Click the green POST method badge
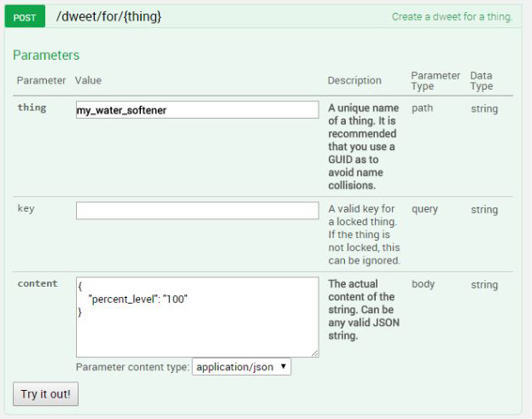 [x=25, y=17]
